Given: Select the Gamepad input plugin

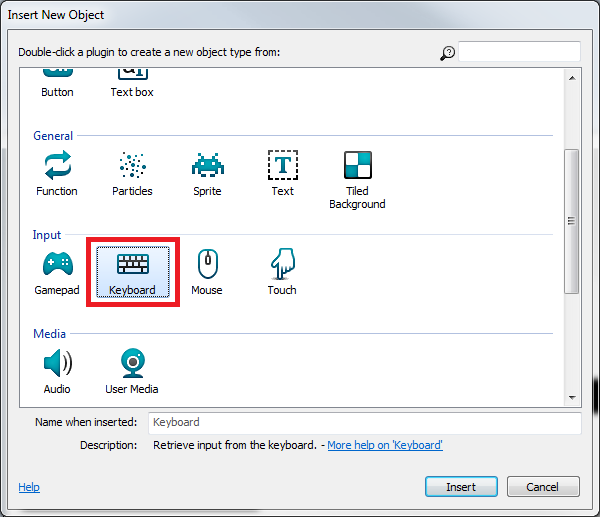Looking at the screenshot, I should pos(57,272).
